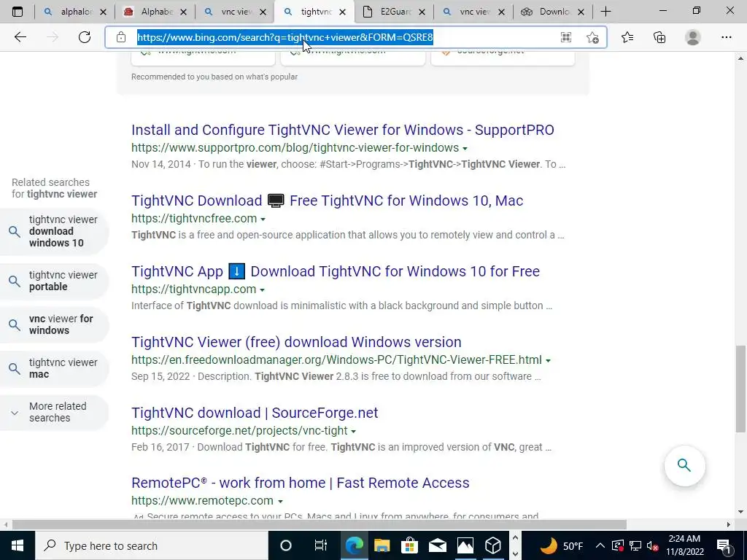View site information lock icon
747x560 pixels.
[121, 37]
